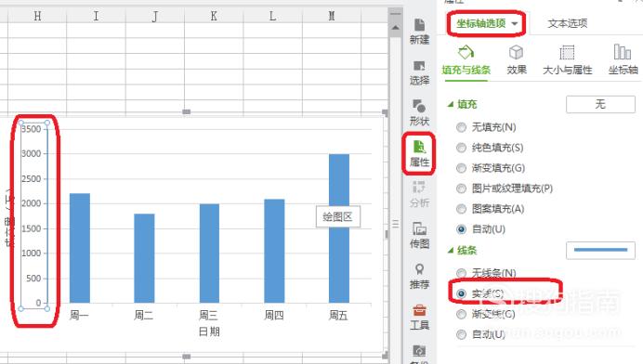Select 无填充(N) radio option
This screenshot has width=643, height=364.
461,127
